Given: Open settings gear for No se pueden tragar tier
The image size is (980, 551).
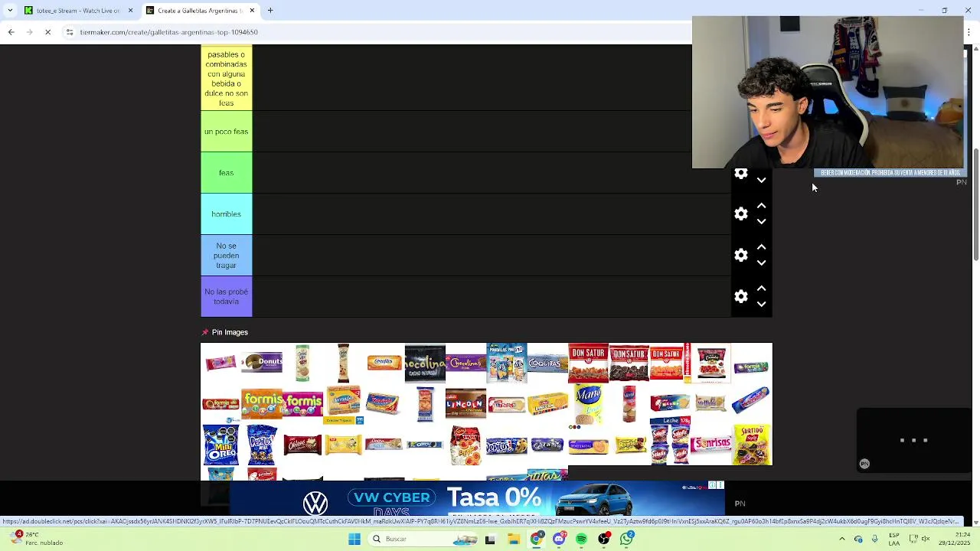Looking at the screenshot, I should (740, 256).
